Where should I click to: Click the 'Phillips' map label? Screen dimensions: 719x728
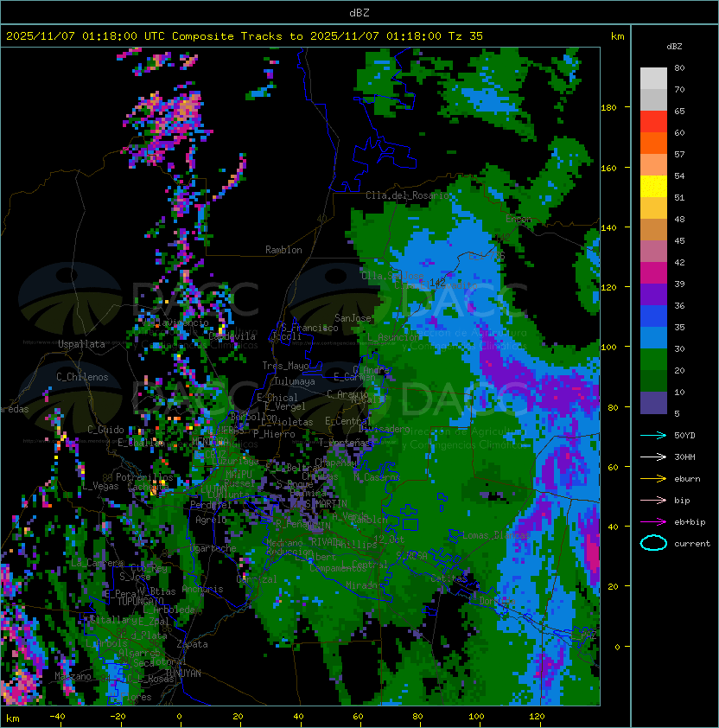click(356, 545)
